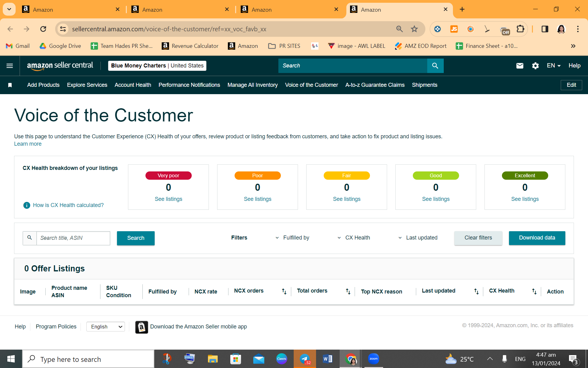Screen dimensions: 588x368
Task: Show hidden system tray icons
Action: 490,359
